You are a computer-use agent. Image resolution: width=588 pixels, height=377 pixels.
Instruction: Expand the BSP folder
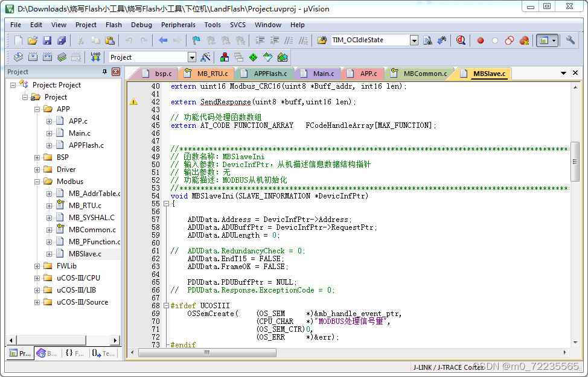coord(37,158)
